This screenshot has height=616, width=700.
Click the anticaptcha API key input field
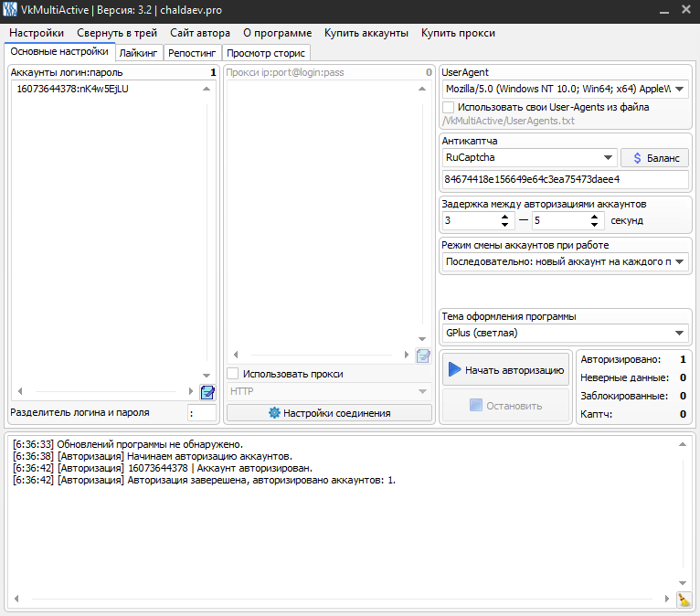565,179
